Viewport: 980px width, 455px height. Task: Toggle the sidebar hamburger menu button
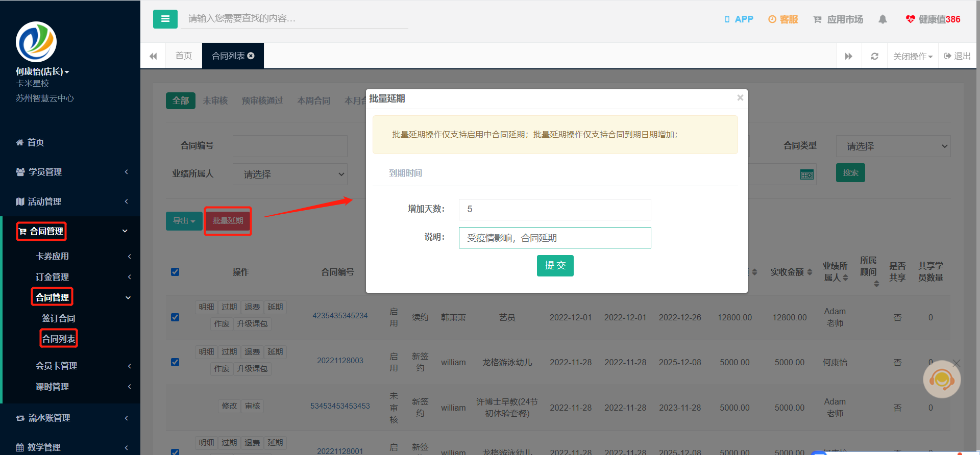[x=165, y=19]
